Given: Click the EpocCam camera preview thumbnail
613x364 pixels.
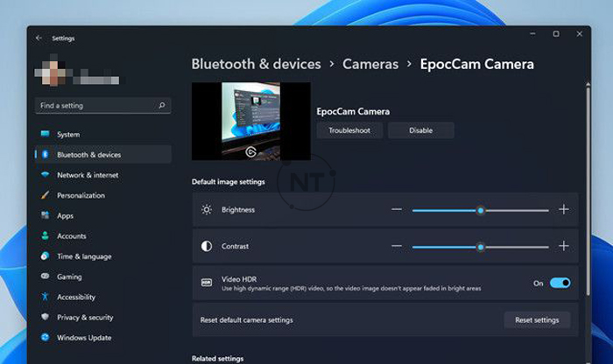Looking at the screenshot, I should pyautogui.click(x=251, y=121).
